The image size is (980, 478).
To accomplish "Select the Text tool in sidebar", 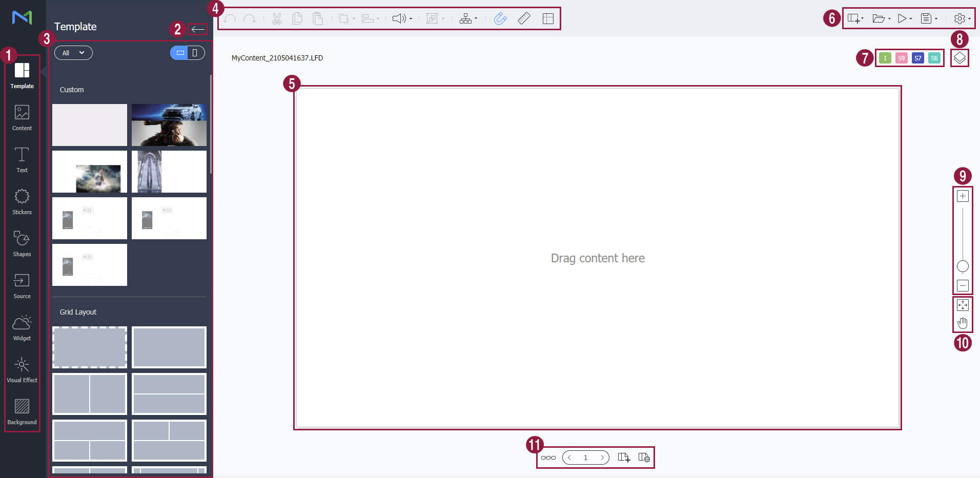I will point(22,160).
